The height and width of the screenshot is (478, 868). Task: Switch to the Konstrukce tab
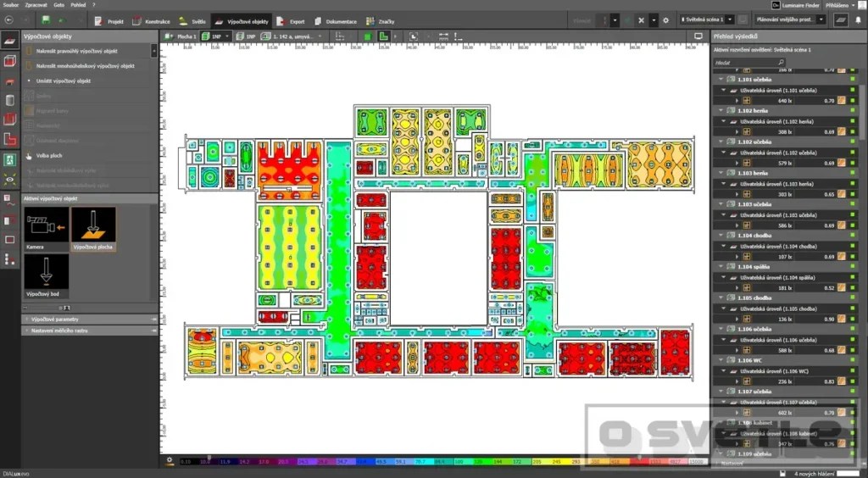tap(151, 21)
